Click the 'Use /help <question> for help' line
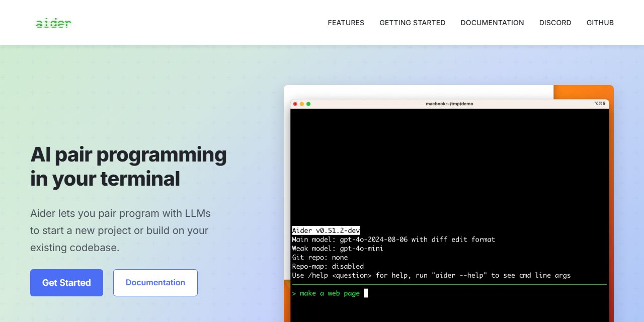644x322 pixels. 431,276
